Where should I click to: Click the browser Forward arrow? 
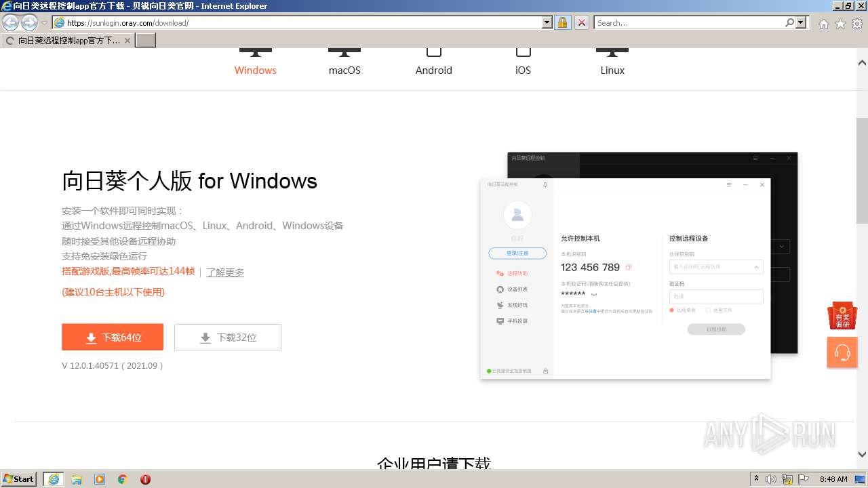[29, 23]
